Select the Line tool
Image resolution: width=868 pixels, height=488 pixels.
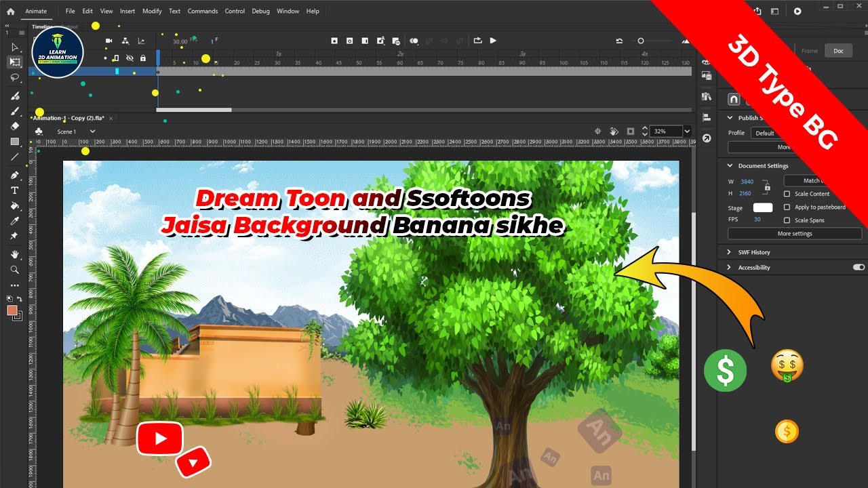pyautogui.click(x=14, y=157)
